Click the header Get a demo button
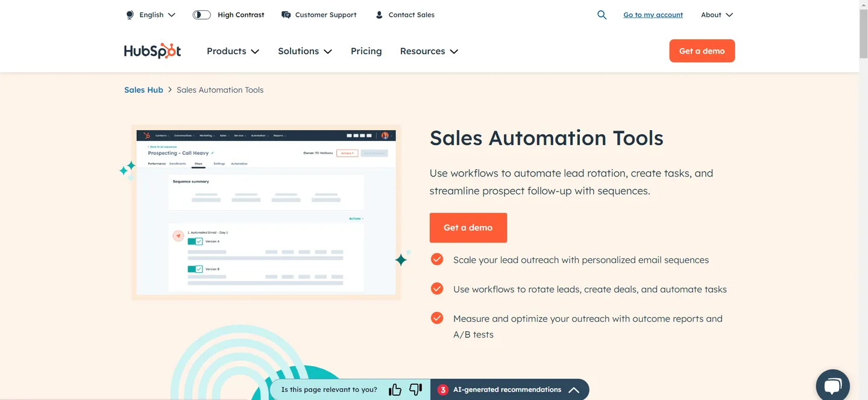This screenshot has height=400, width=868. [x=702, y=51]
